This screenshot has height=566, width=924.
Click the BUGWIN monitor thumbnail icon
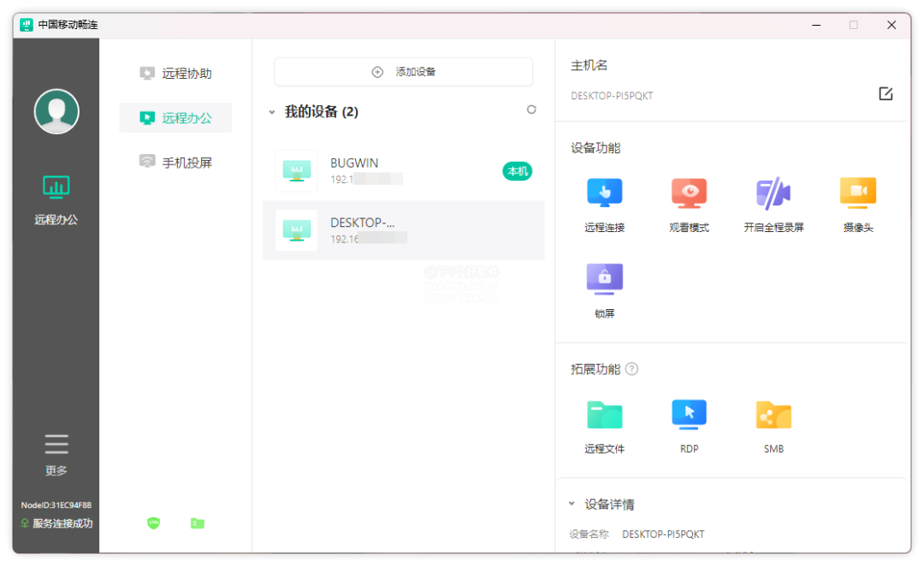pyautogui.click(x=296, y=170)
